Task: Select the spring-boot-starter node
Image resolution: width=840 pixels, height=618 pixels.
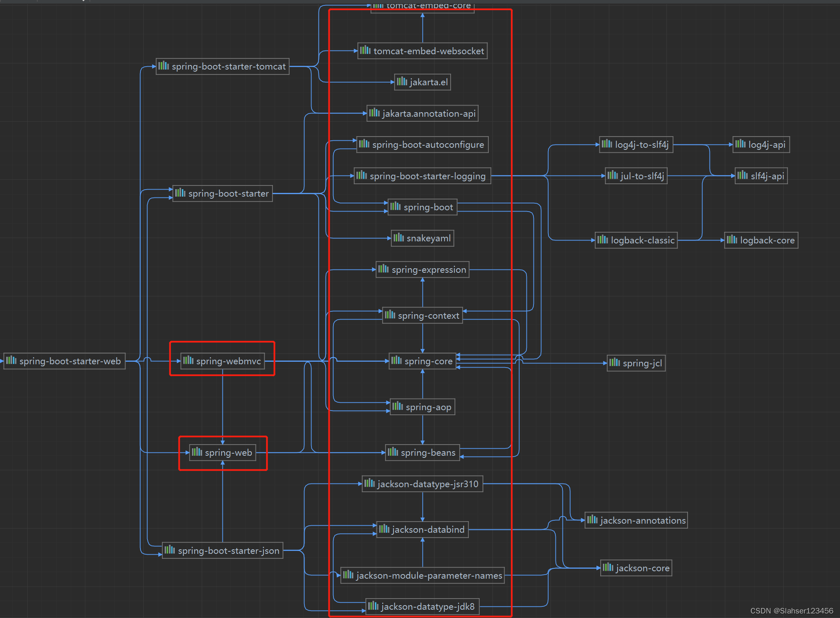Action: [x=222, y=193]
